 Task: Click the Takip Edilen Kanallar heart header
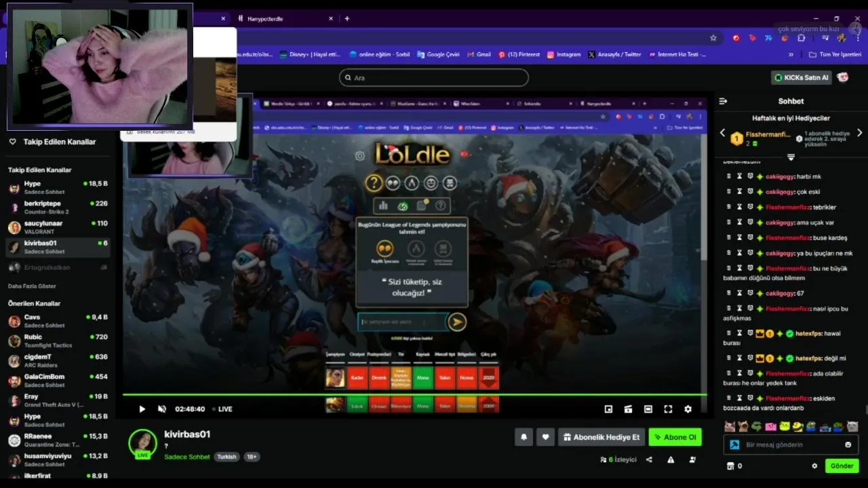(52, 142)
